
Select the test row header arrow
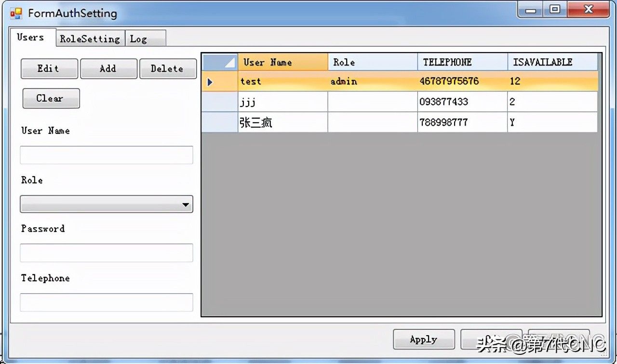(x=220, y=81)
